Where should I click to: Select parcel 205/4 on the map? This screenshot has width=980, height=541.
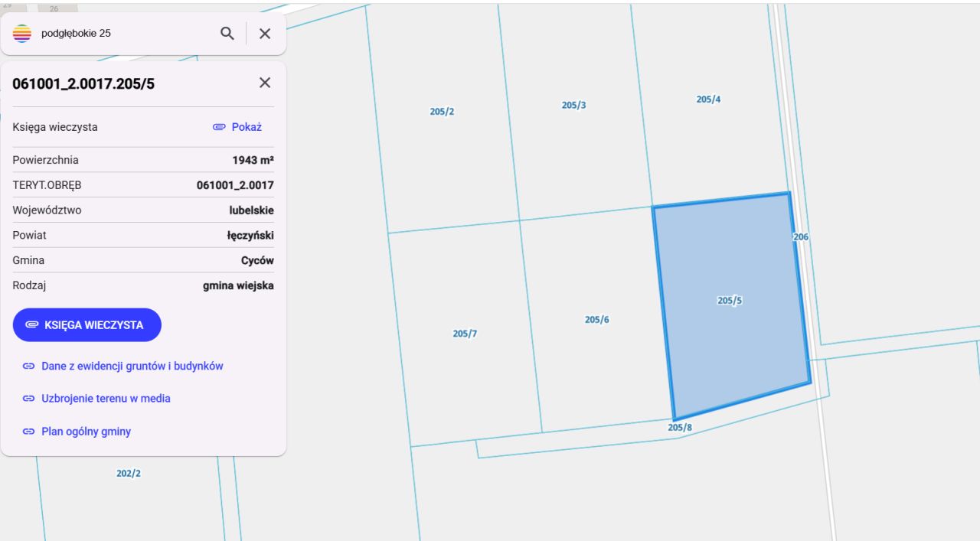(x=708, y=99)
